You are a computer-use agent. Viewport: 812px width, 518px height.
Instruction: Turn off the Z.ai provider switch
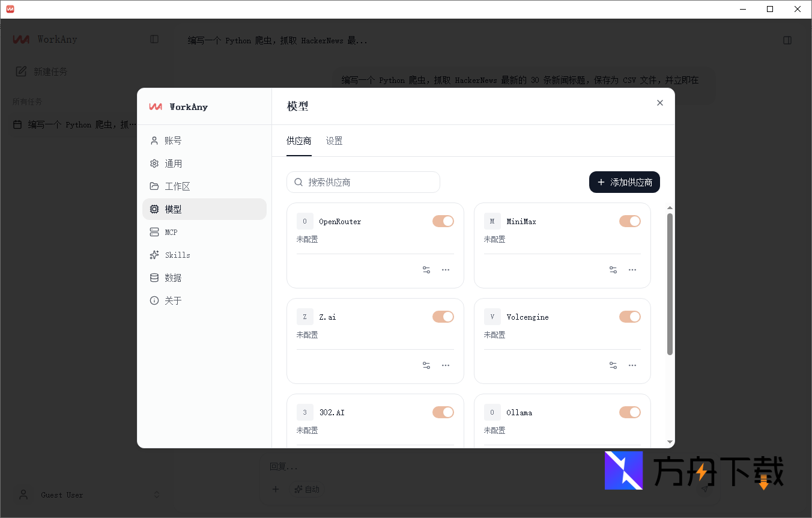tap(443, 316)
